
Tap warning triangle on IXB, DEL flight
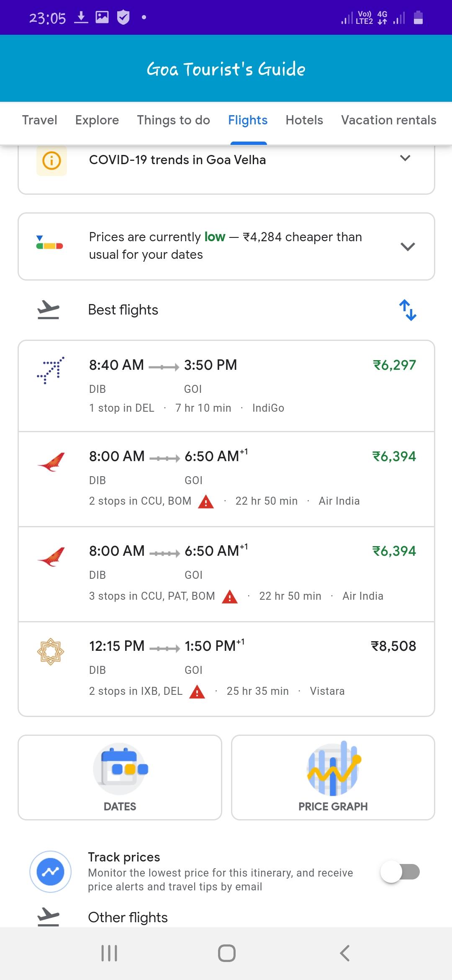tap(197, 691)
